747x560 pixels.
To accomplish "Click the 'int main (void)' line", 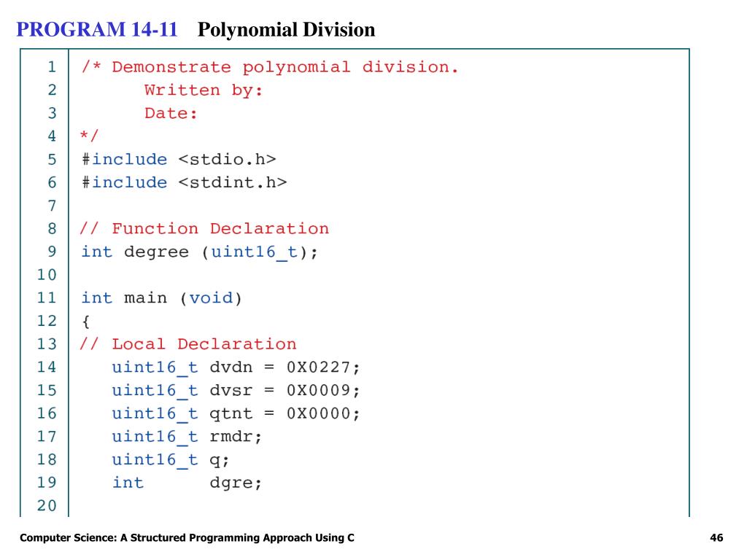I will click(x=161, y=298).
